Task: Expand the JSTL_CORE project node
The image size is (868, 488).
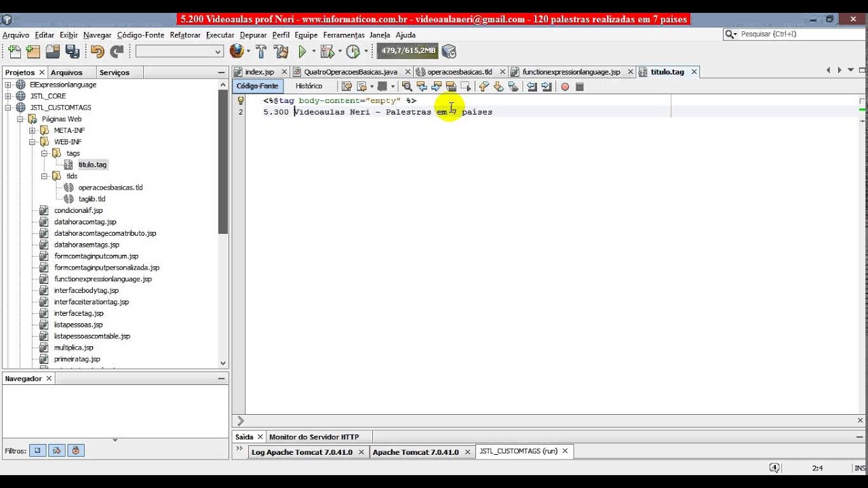Action: pyautogui.click(x=9, y=96)
